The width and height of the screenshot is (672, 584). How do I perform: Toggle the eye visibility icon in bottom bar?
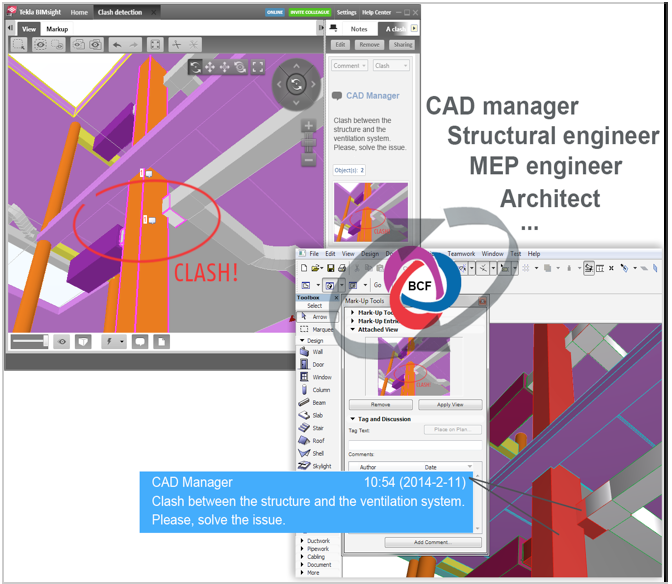tap(62, 341)
